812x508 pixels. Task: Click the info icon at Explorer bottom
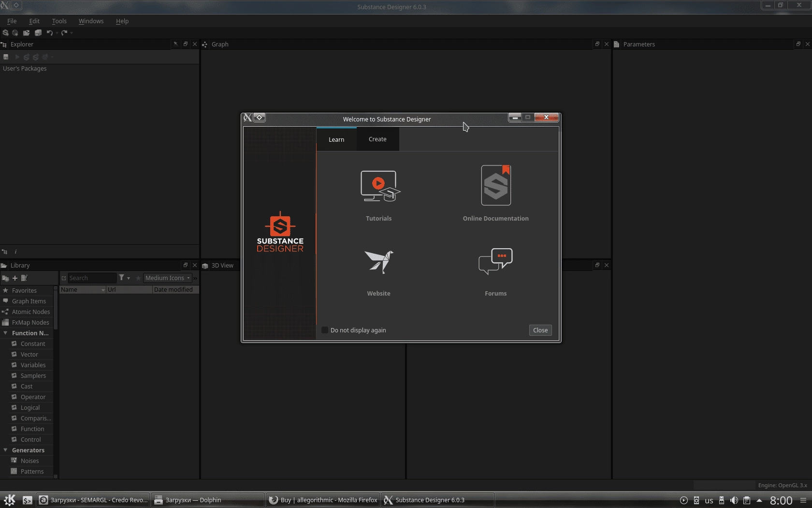pos(15,252)
